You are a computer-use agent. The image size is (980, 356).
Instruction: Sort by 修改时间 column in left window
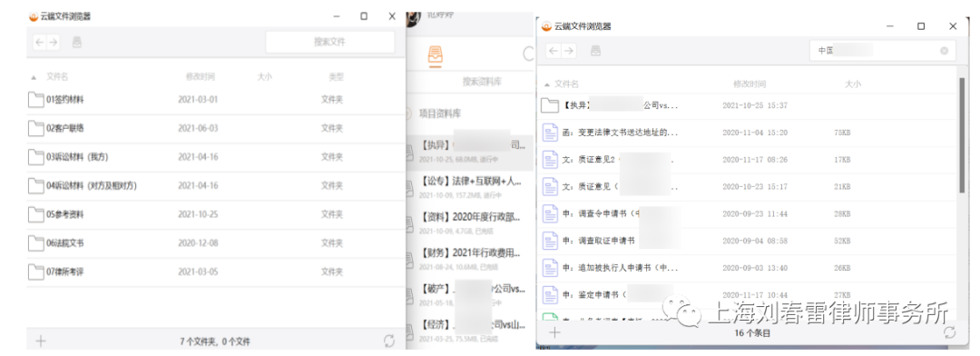click(x=200, y=77)
